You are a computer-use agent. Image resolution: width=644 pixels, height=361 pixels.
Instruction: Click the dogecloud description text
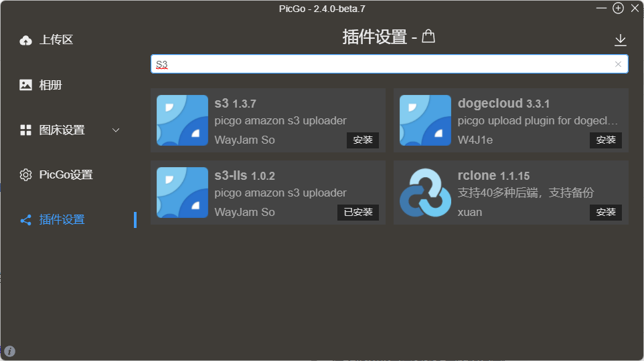538,120
